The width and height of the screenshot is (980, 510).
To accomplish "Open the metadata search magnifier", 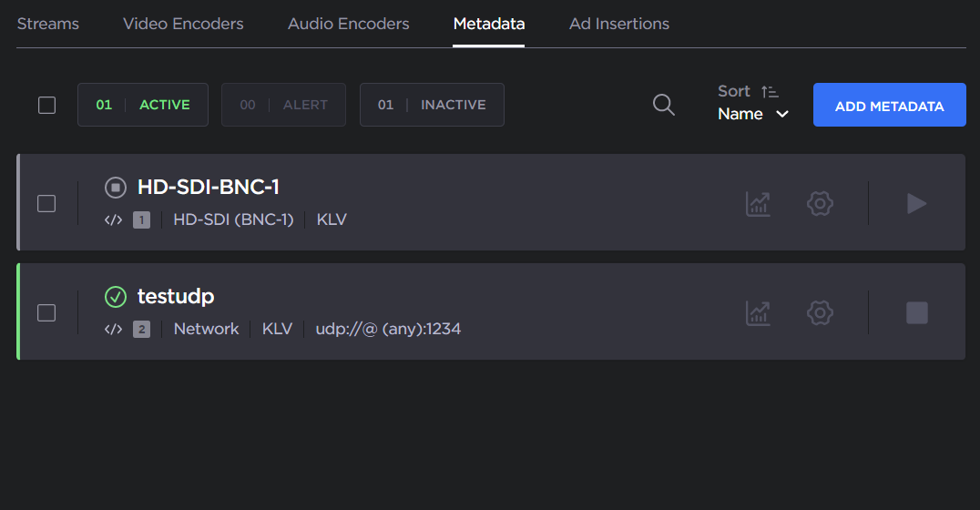I will click(664, 105).
